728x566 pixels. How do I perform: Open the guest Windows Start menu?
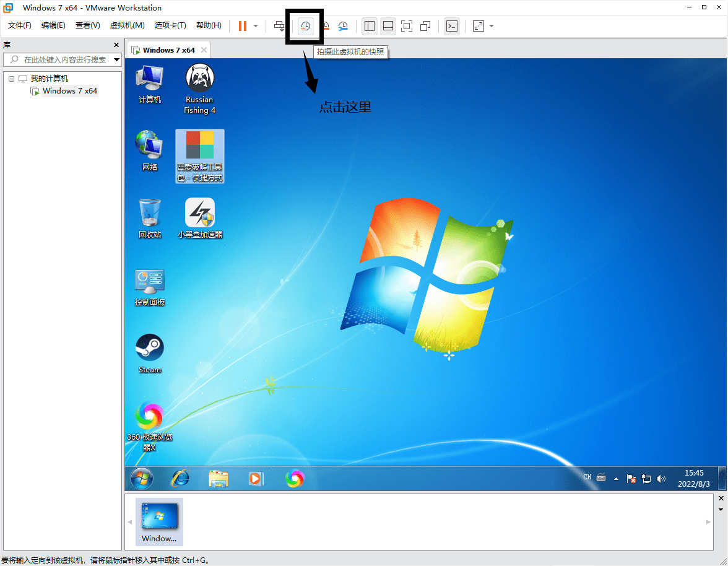pyautogui.click(x=142, y=479)
